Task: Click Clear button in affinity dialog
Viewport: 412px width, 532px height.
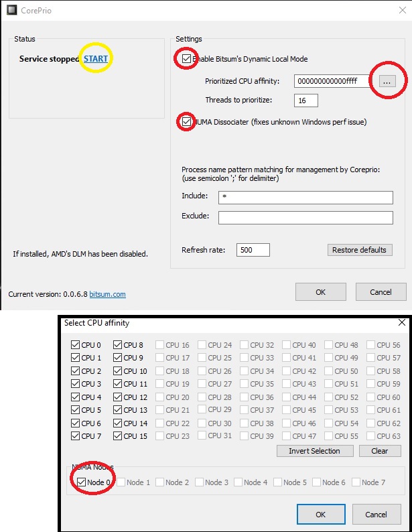Action: [x=380, y=451]
